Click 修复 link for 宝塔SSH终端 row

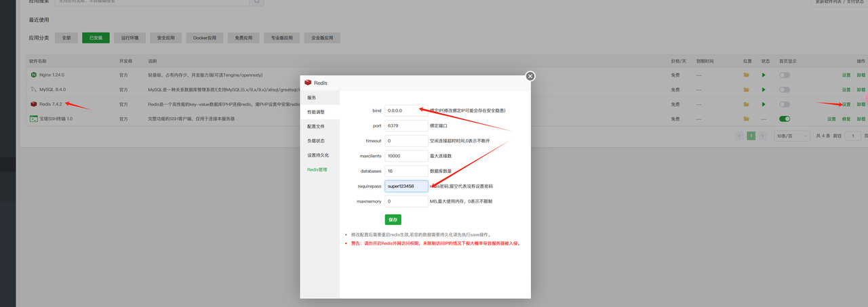coord(846,119)
